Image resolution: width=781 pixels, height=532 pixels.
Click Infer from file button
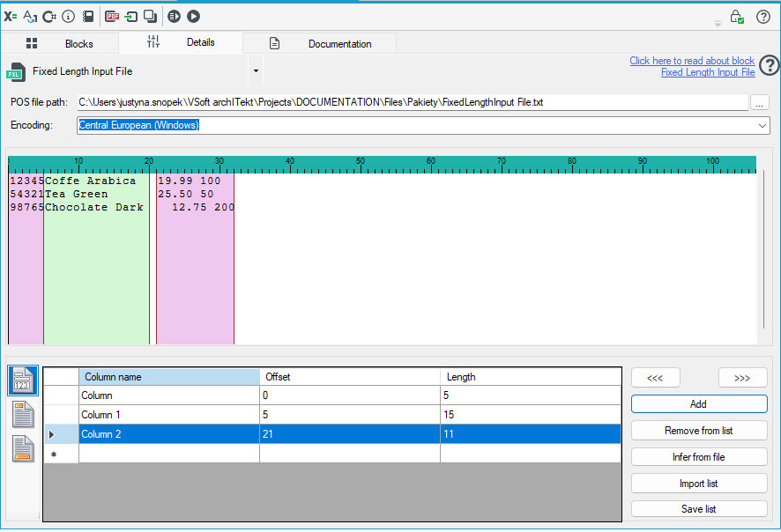click(699, 457)
